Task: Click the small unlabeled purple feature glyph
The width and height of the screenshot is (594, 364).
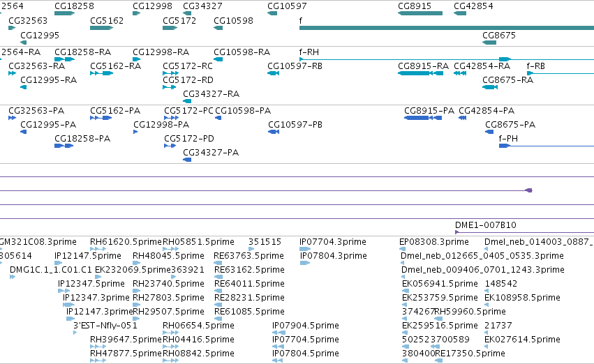Action: pyautogui.click(x=529, y=190)
